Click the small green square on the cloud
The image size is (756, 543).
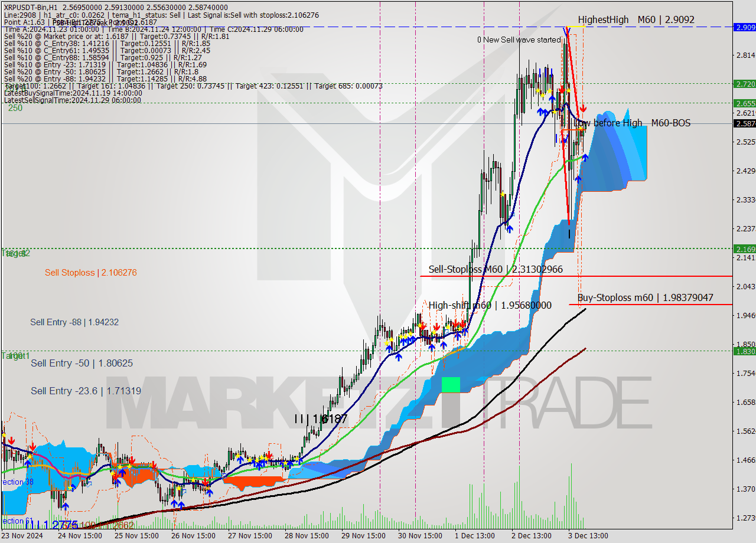(451, 385)
